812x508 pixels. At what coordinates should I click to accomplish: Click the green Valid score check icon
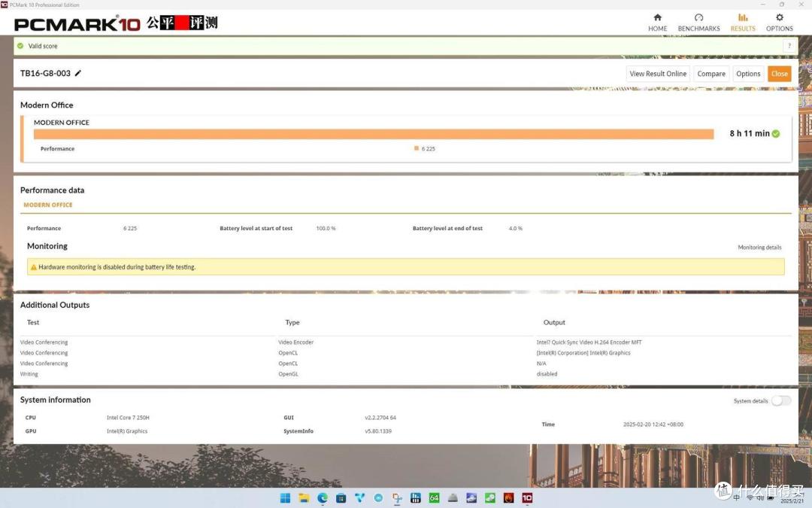click(20, 46)
